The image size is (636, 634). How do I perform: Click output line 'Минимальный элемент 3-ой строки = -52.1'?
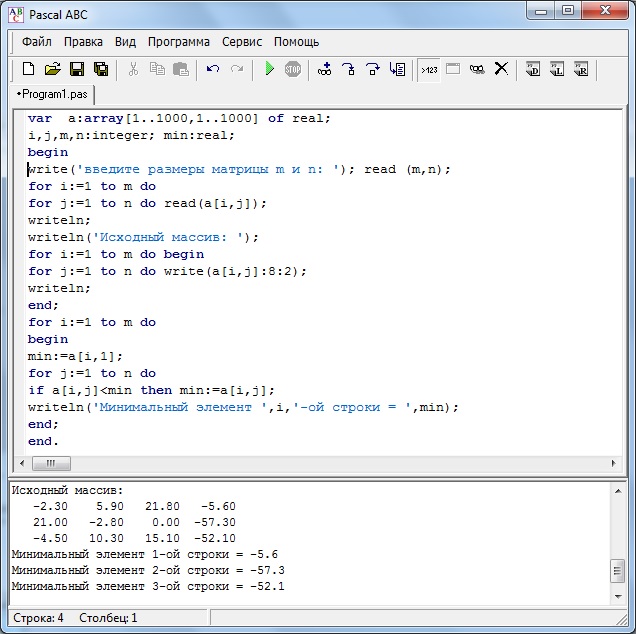148,587
